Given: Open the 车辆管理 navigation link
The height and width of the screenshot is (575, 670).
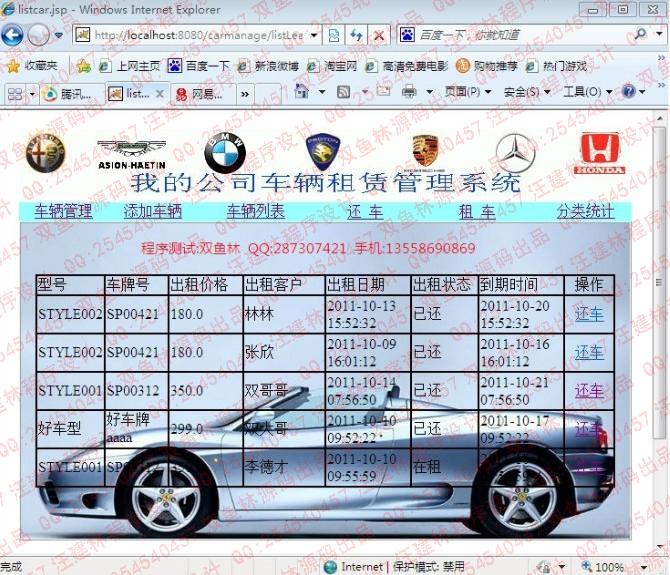Looking at the screenshot, I should (63, 211).
